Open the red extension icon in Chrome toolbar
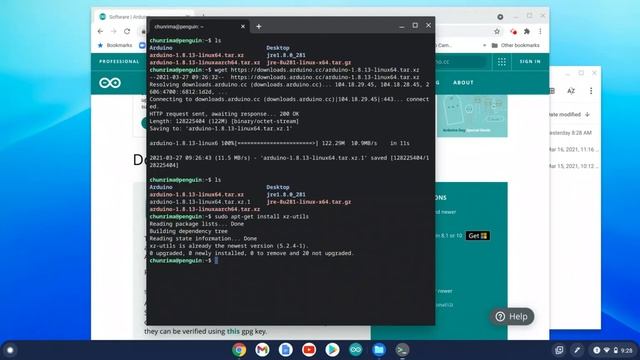 click(x=513, y=31)
